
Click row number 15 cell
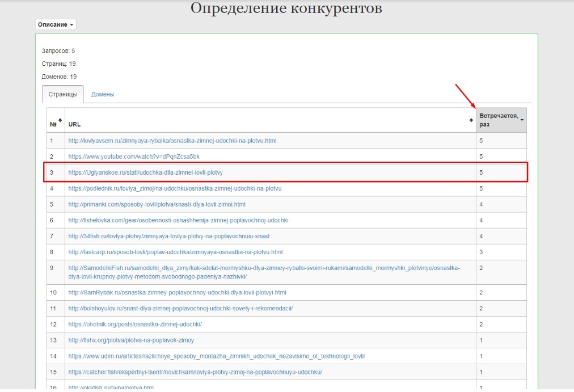click(x=56, y=372)
